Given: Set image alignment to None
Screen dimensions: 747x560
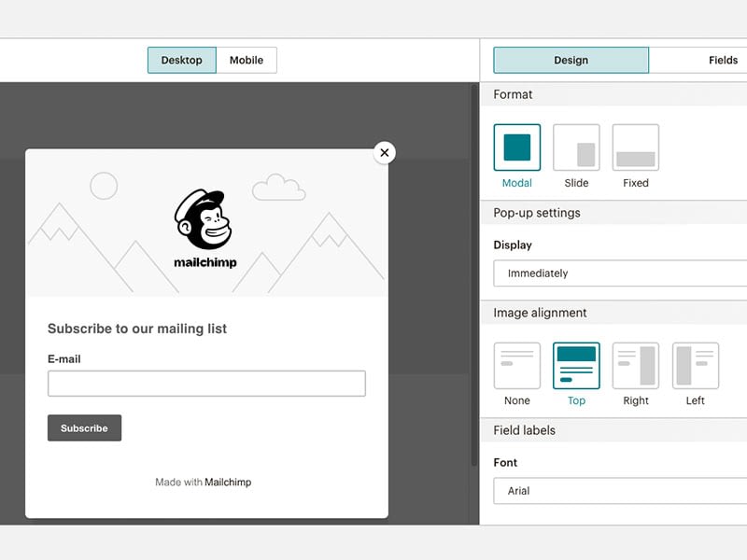Looking at the screenshot, I should point(517,365).
